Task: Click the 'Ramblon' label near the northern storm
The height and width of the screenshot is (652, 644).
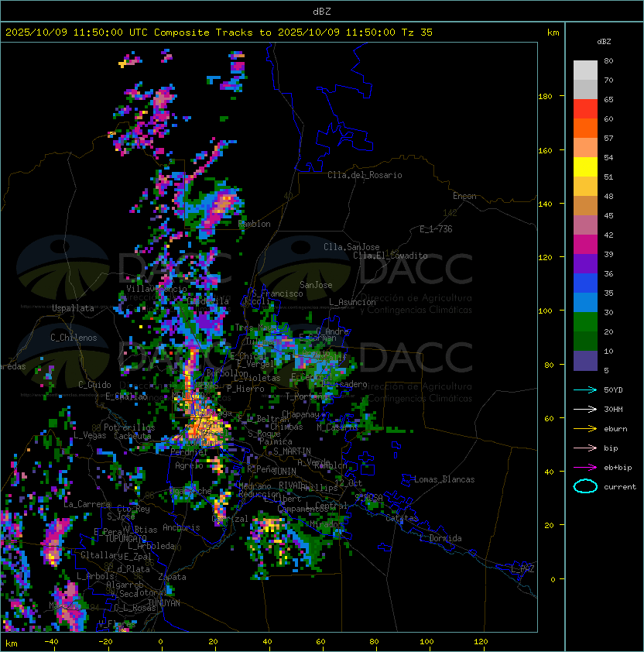Action: pyautogui.click(x=254, y=224)
